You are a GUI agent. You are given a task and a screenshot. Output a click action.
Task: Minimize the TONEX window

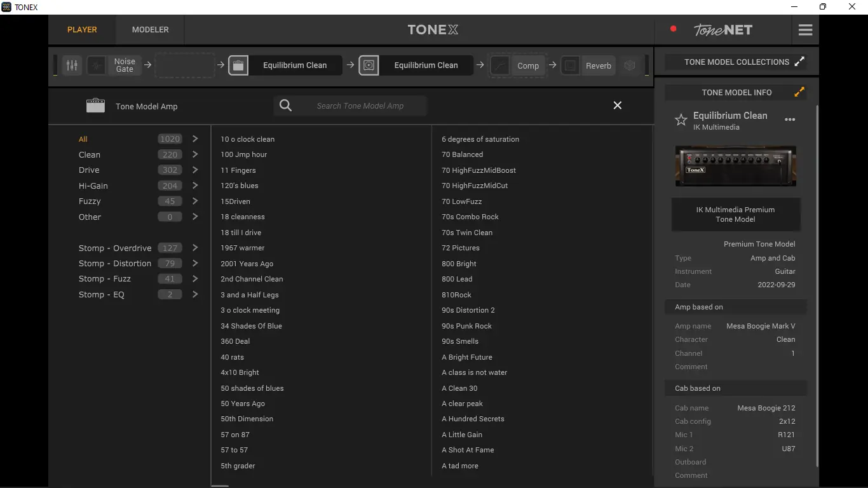[x=794, y=7]
